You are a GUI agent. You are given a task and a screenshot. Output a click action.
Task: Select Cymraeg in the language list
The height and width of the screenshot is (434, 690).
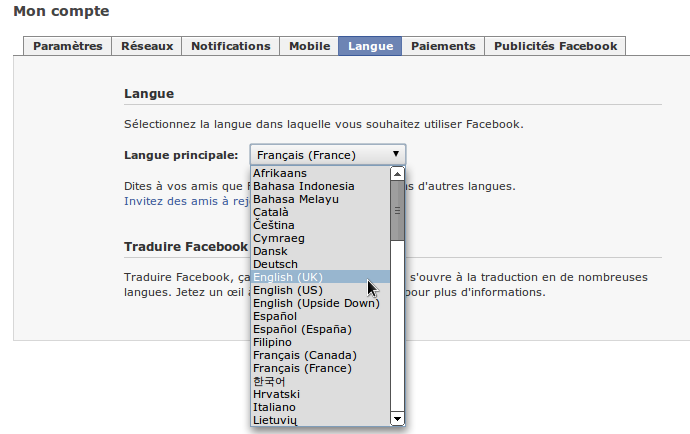pyautogui.click(x=320, y=238)
